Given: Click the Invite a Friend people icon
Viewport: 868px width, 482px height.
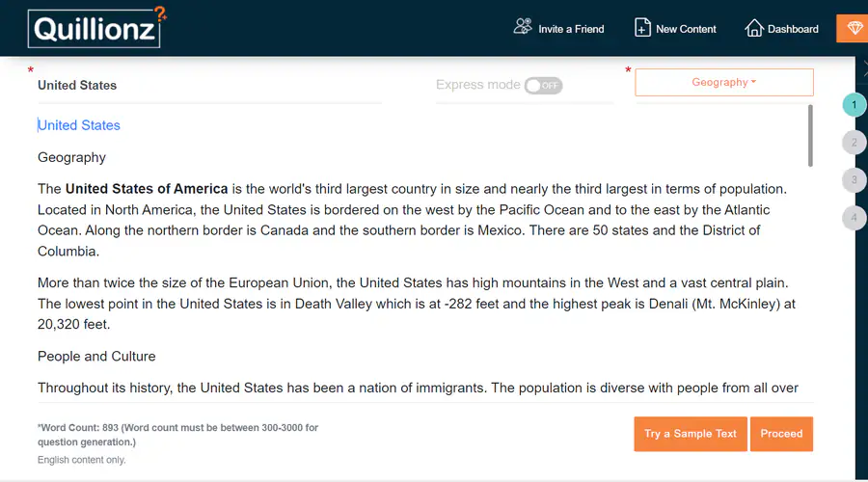Looking at the screenshot, I should [x=523, y=28].
